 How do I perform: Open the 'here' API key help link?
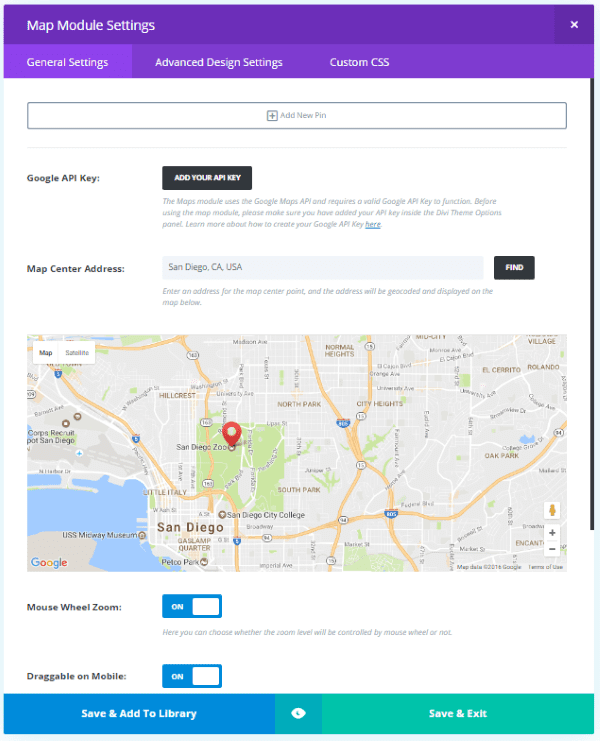coord(372,224)
